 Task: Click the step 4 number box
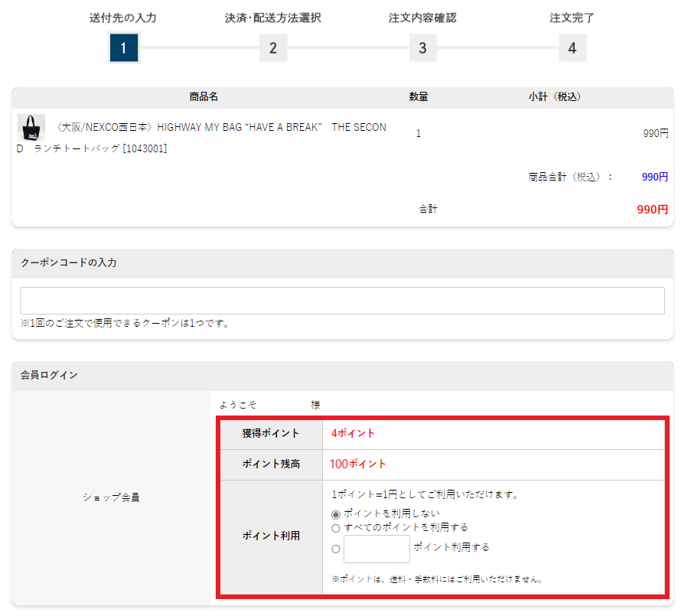572,48
